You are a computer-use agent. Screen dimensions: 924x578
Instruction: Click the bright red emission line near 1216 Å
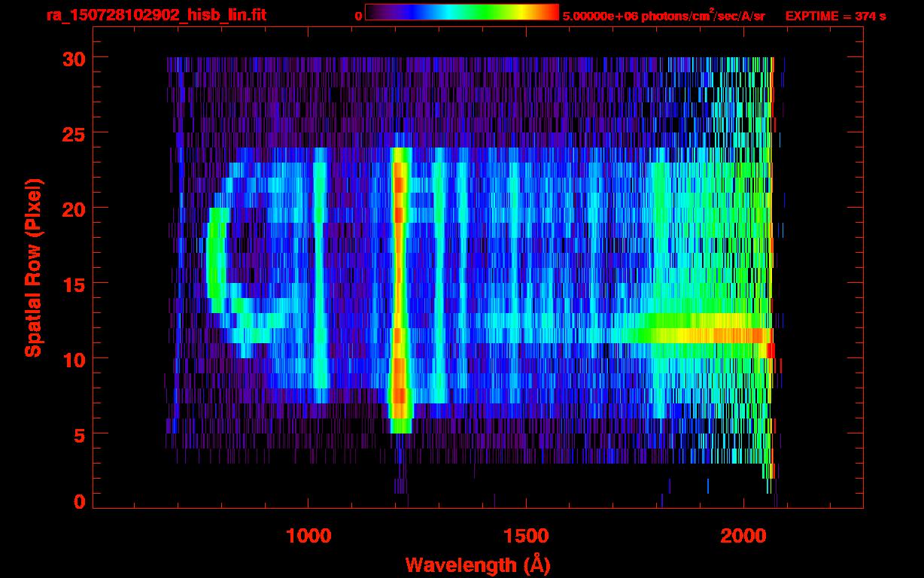[x=400, y=290]
